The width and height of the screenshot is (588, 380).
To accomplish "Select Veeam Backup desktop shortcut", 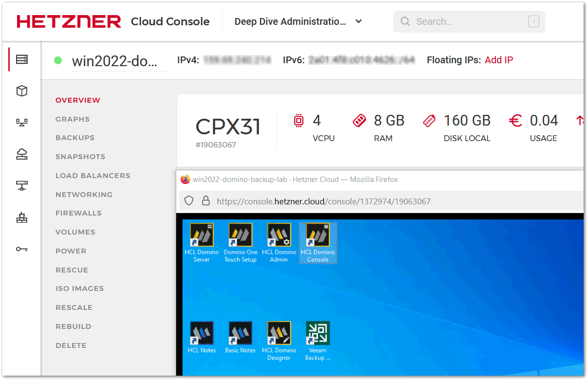I will (x=318, y=341).
